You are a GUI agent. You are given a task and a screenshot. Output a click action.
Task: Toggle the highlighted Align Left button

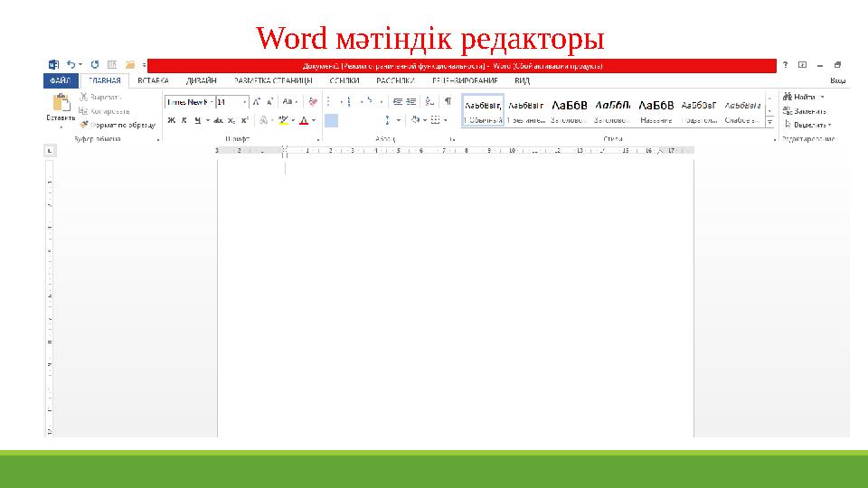tap(331, 120)
